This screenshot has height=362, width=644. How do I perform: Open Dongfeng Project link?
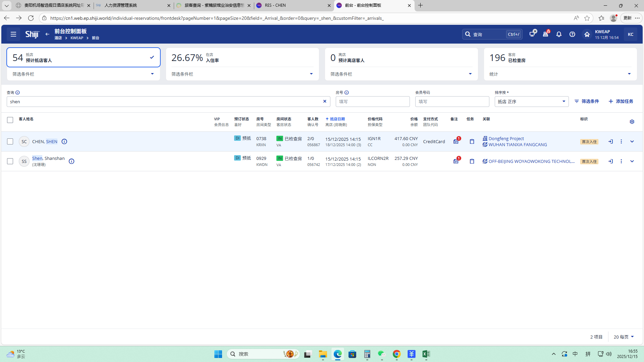click(x=506, y=138)
